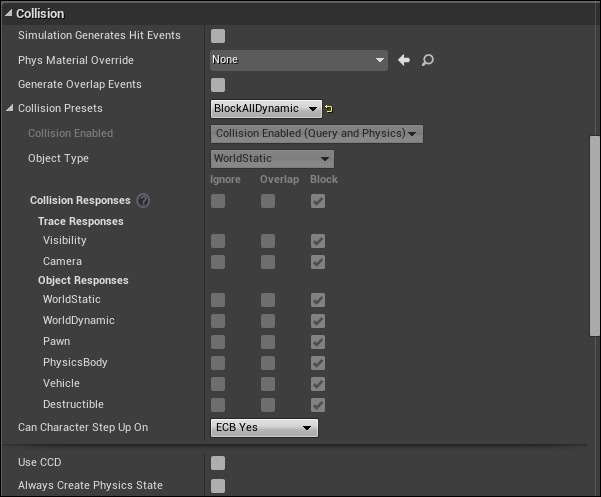Open the Object Type WorldStatic dropdown
The width and height of the screenshot is (601, 497).
coord(272,159)
